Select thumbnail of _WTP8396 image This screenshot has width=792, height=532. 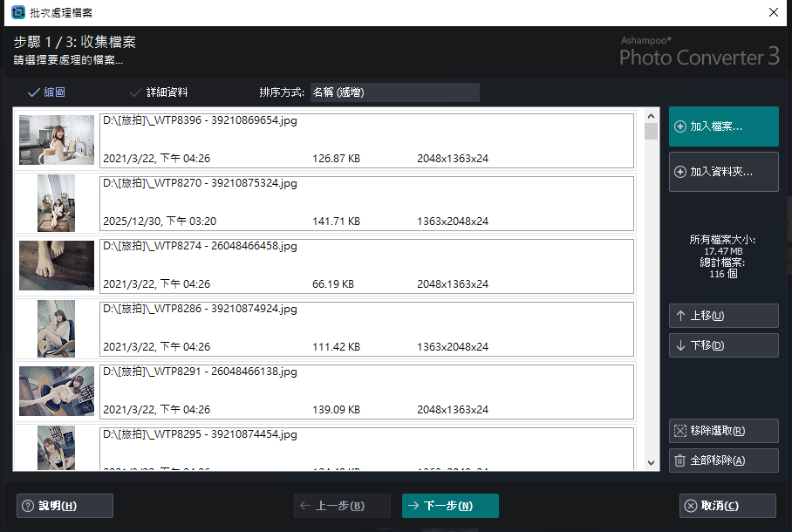tap(57, 140)
